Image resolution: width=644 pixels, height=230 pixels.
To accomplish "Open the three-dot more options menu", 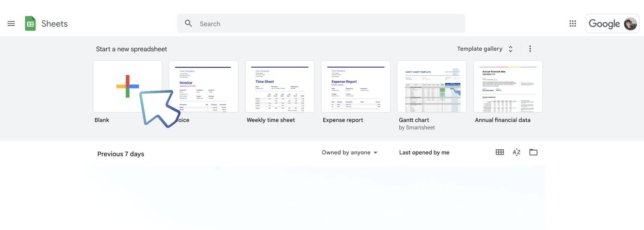I will 530,49.
